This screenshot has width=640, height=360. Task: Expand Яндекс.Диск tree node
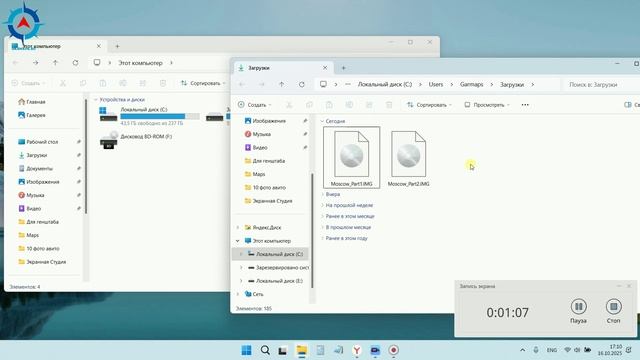coord(238,227)
